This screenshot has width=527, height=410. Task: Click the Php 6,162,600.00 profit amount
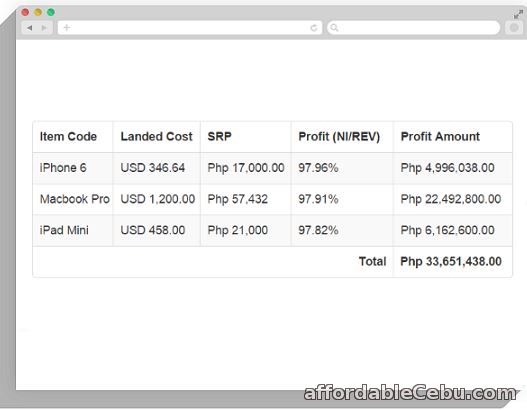point(447,230)
